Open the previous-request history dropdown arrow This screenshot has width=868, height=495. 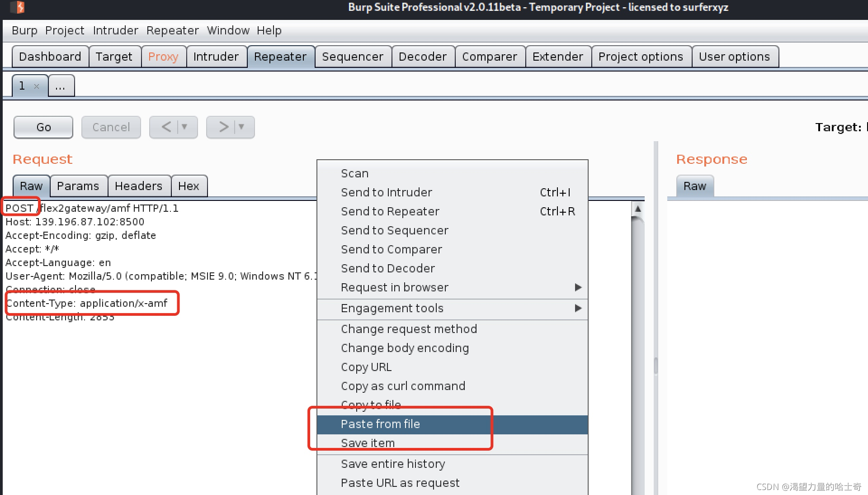click(x=184, y=127)
